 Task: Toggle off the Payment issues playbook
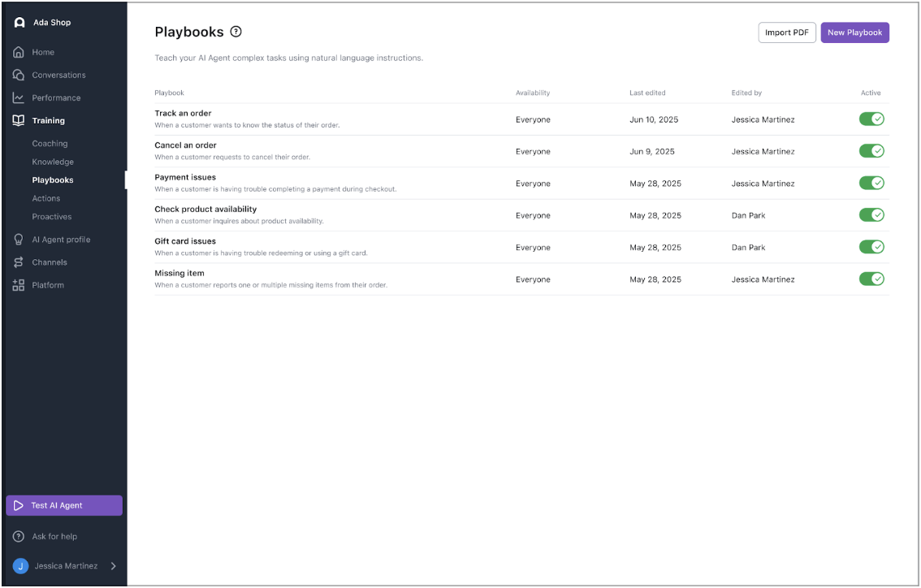[871, 183]
